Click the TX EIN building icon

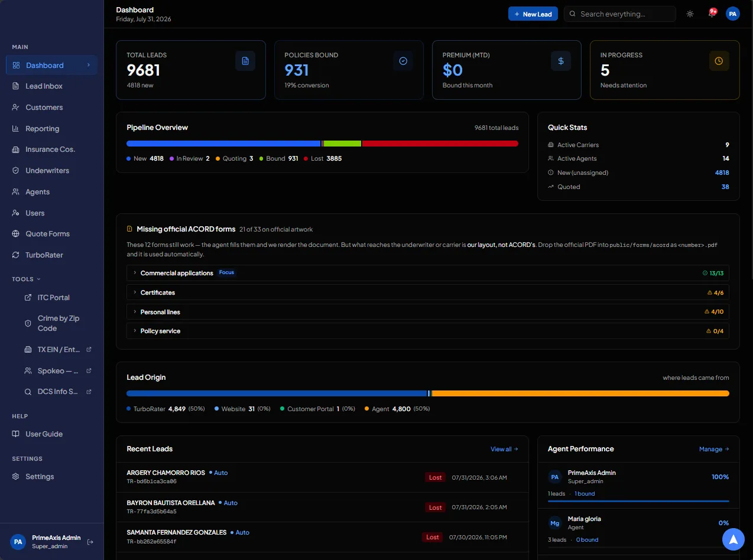click(x=28, y=350)
